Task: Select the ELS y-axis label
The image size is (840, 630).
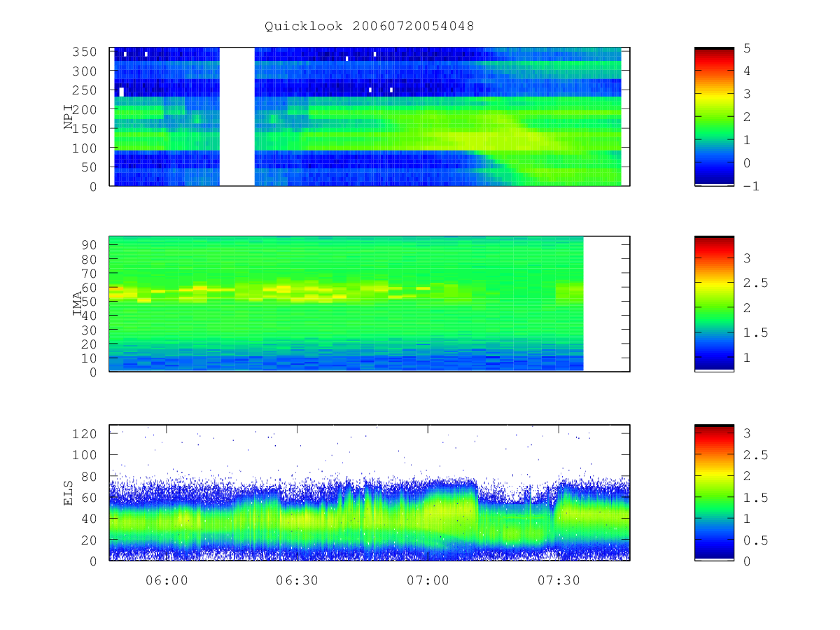Action: point(69,493)
